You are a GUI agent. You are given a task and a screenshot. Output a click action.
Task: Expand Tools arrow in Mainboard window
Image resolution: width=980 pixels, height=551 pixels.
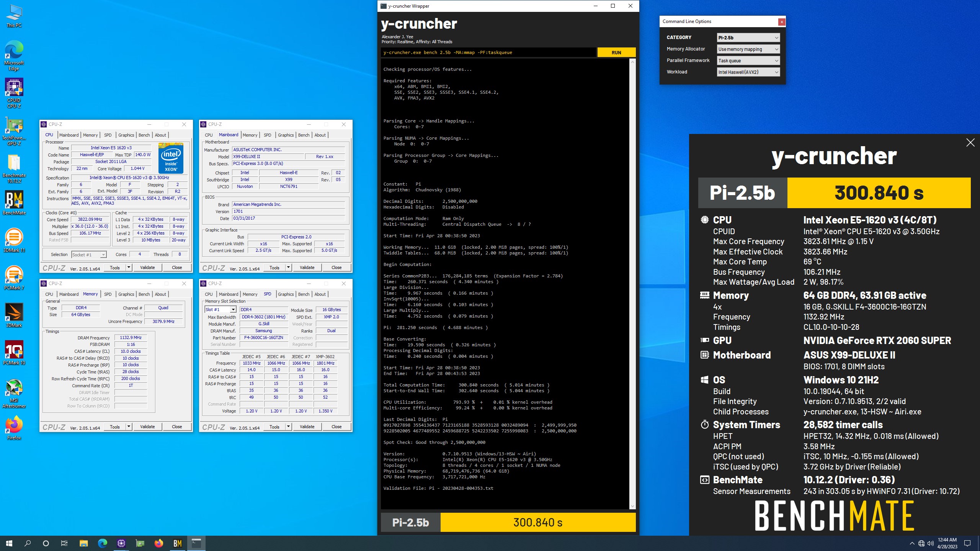click(x=289, y=267)
